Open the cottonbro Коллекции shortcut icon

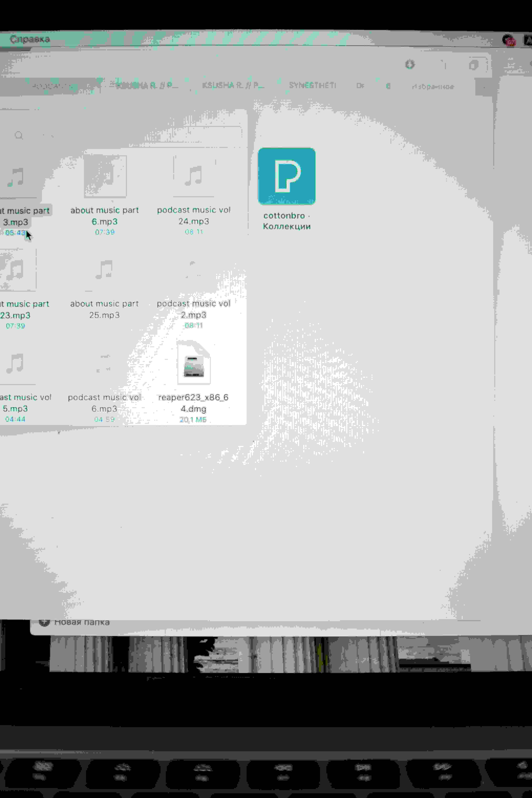coord(287,176)
